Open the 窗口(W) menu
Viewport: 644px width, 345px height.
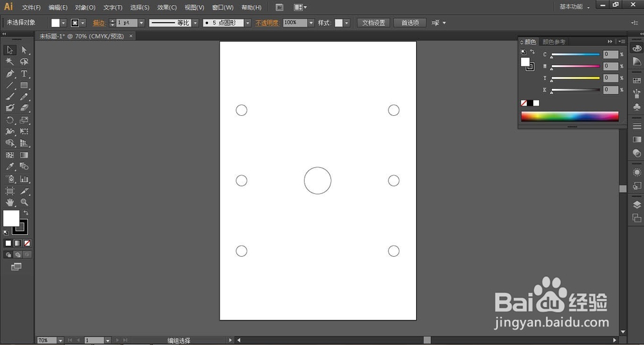pos(223,7)
